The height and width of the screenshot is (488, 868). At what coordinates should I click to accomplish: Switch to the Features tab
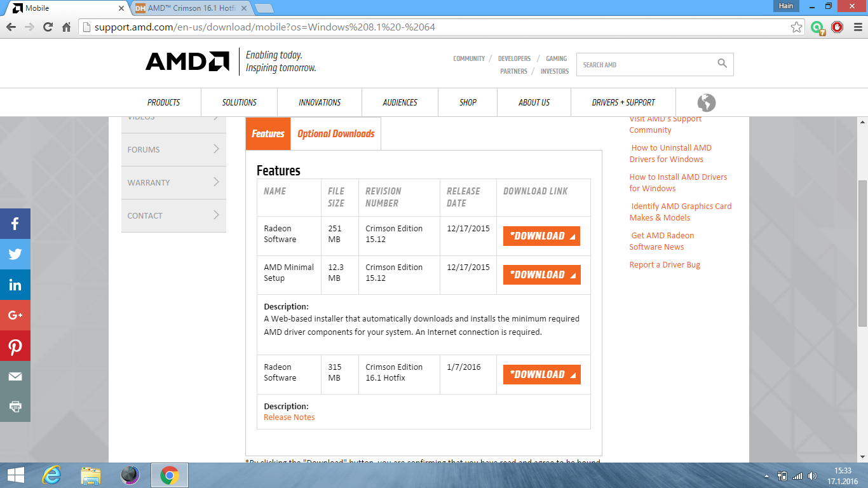point(268,133)
